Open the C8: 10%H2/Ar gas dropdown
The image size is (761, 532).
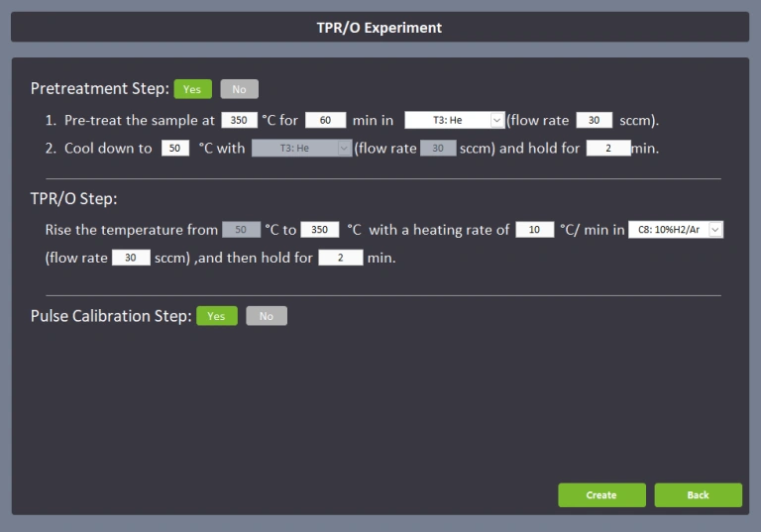(676, 229)
